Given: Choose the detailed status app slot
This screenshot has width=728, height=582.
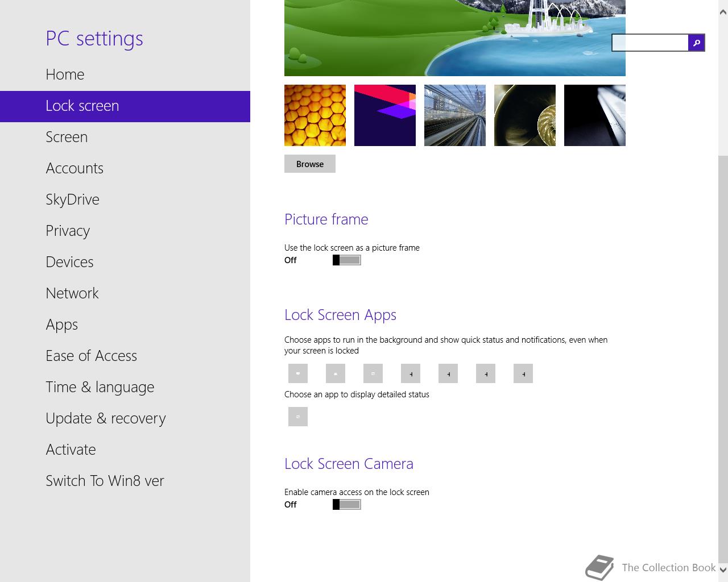Looking at the screenshot, I should 298,417.
